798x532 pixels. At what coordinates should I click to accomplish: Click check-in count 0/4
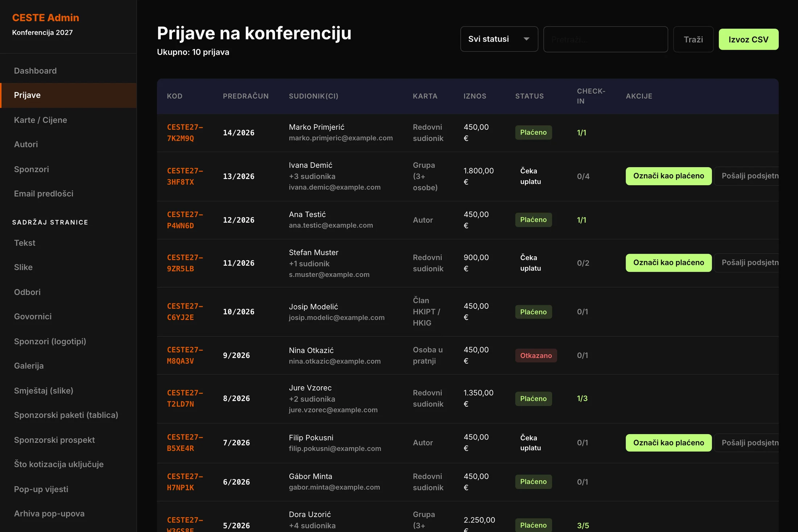pyautogui.click(x=583, y=176)
